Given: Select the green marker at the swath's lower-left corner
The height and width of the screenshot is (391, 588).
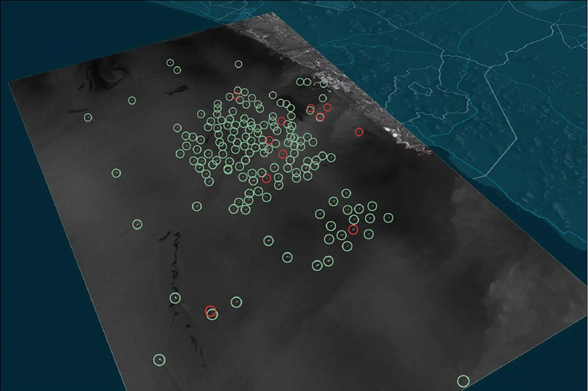Looking at the screenshot, I should click(x=159, y=360).
